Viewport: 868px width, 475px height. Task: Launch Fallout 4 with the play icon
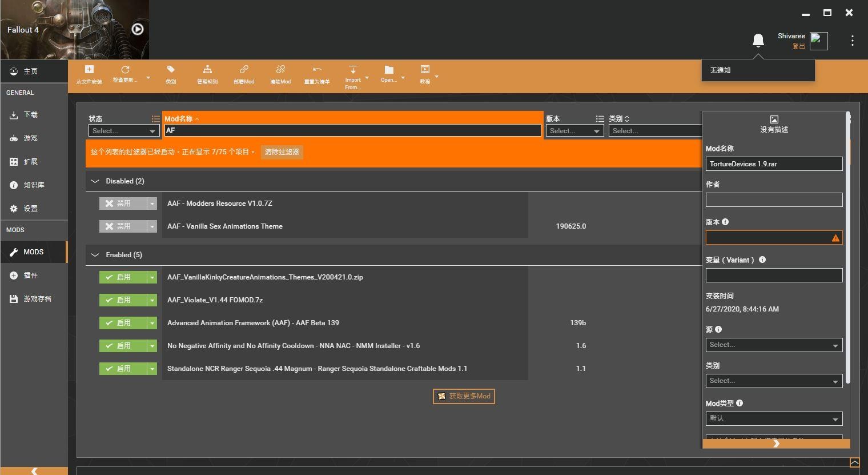(x=138, y=29)
